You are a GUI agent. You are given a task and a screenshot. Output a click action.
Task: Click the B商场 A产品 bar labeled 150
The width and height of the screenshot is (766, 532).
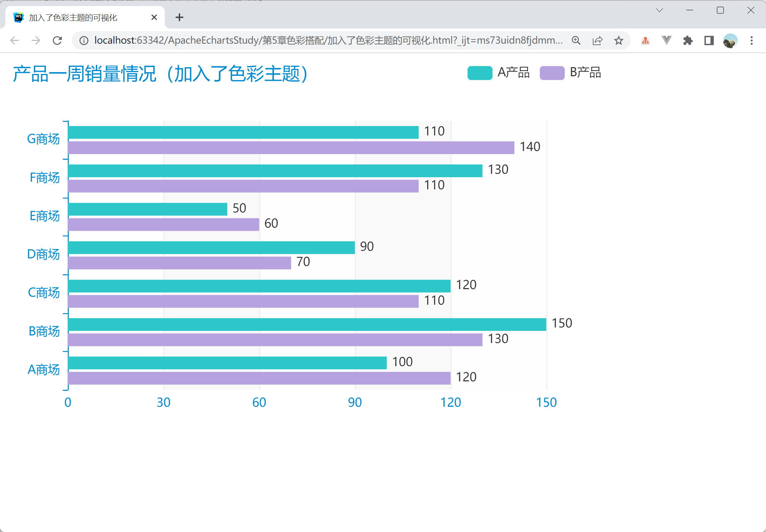307,324
